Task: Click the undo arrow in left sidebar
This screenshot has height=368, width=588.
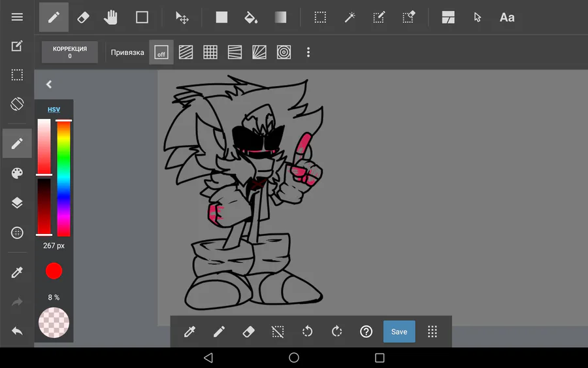Action: click(17, 331)
